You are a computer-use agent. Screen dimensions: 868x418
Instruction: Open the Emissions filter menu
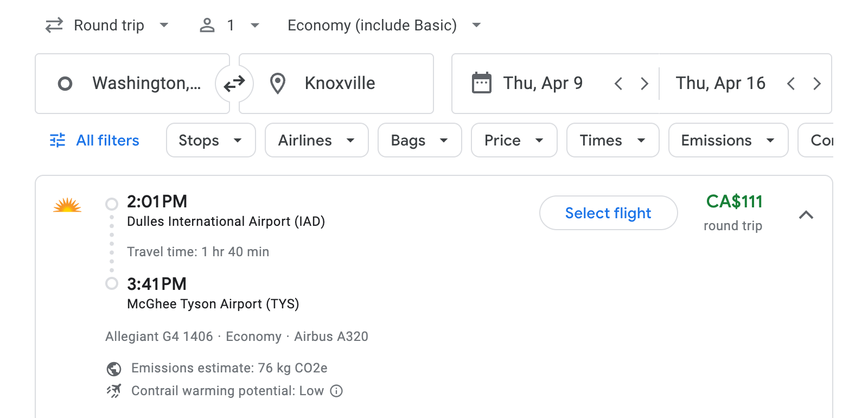click(x=727, y=140)
